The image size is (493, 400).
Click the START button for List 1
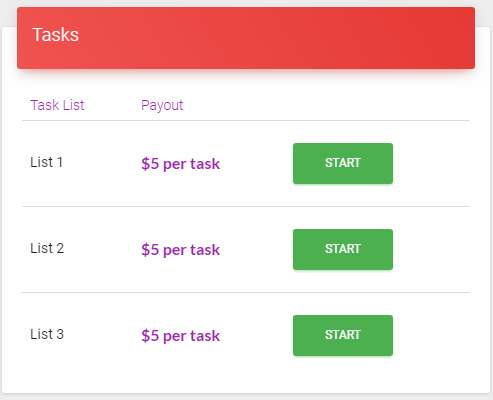pyautogui.click(x=343, y=163)
